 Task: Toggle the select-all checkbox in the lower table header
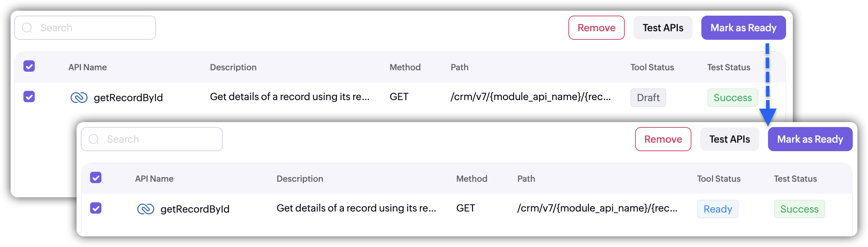[x=96, y=177]
